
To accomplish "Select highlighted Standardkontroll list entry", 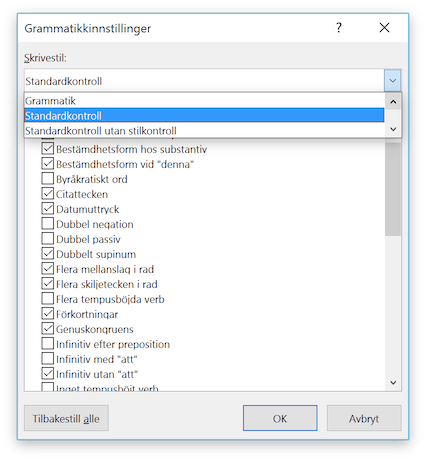I will click(x=204, y=116).
